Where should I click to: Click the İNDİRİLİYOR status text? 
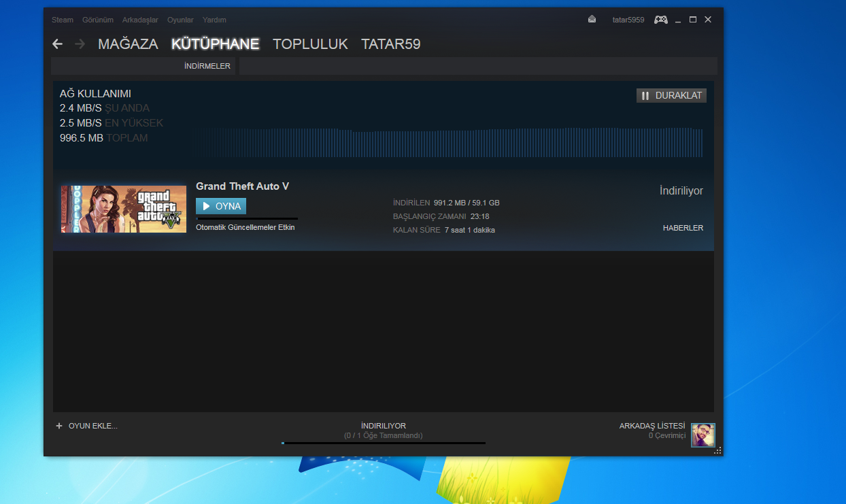click(384, 426)
